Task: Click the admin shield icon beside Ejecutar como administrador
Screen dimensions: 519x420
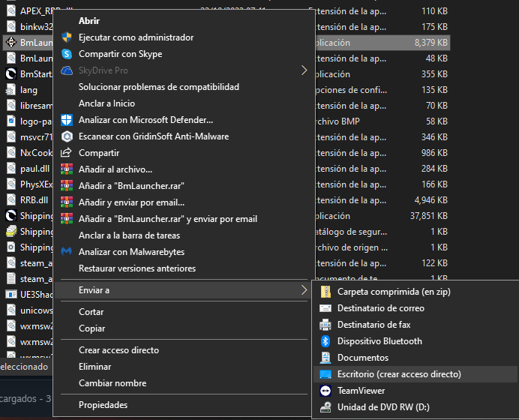Action: pyautogui.click(x=67, y=37)
